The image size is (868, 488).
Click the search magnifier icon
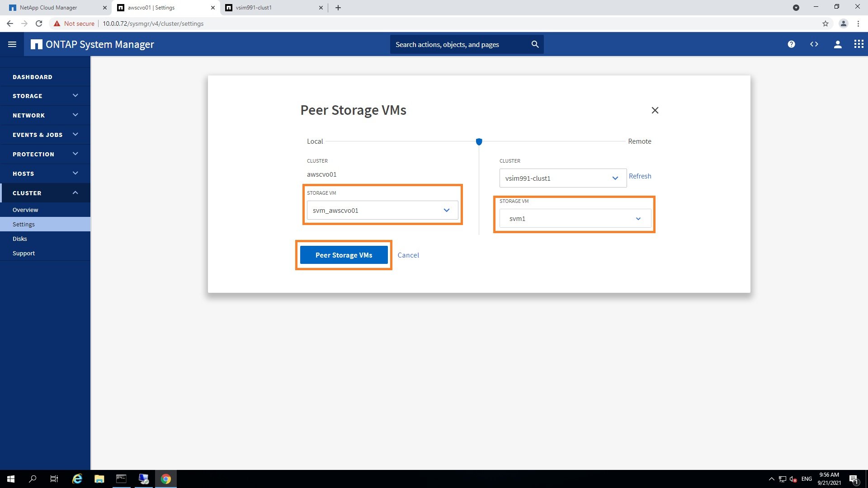(x=535, y=44)
